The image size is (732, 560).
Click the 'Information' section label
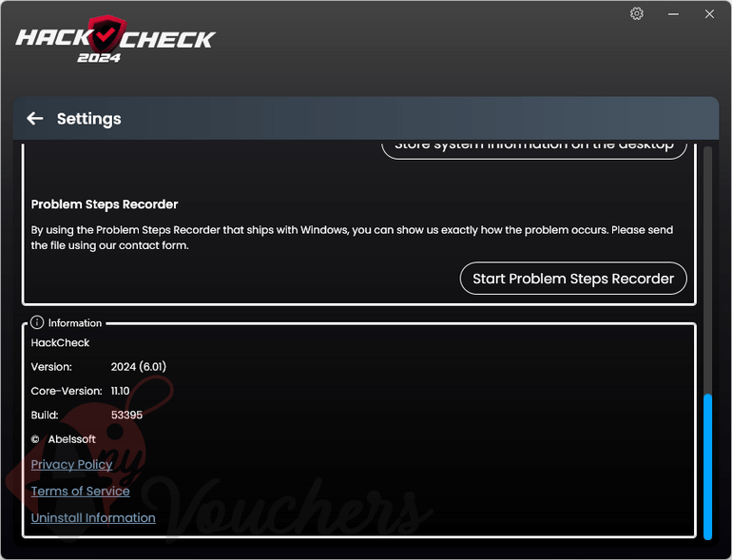[x=75, y=322]
